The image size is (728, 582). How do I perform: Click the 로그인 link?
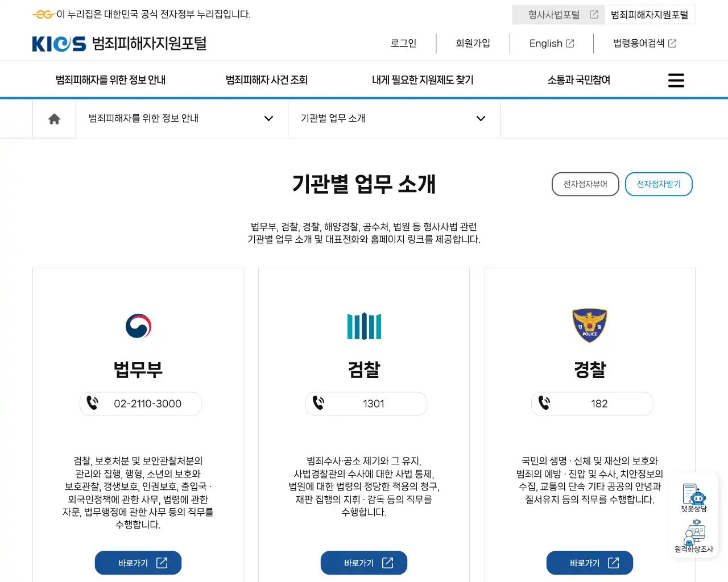pyautogui.click(x=404, y=43)
